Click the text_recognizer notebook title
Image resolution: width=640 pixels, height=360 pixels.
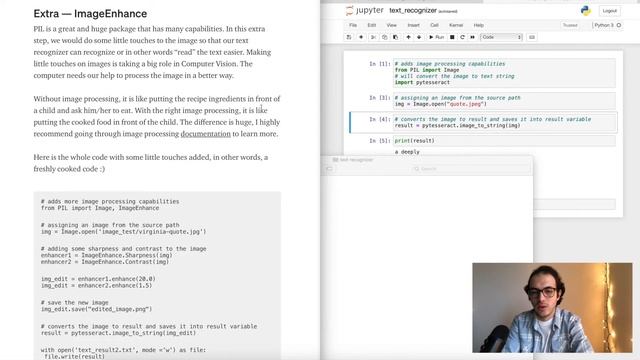pyautogui.click(x=413, y=11)
